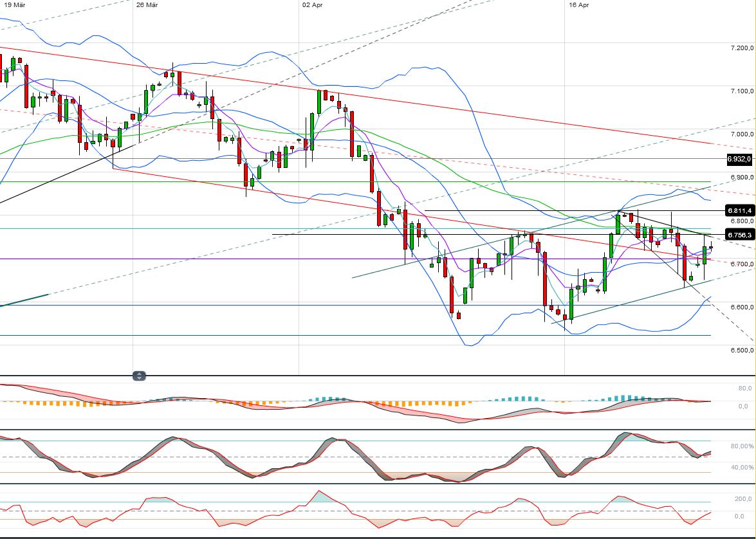Click the pane resize handle above the MACD panel

tap(139, 376)
